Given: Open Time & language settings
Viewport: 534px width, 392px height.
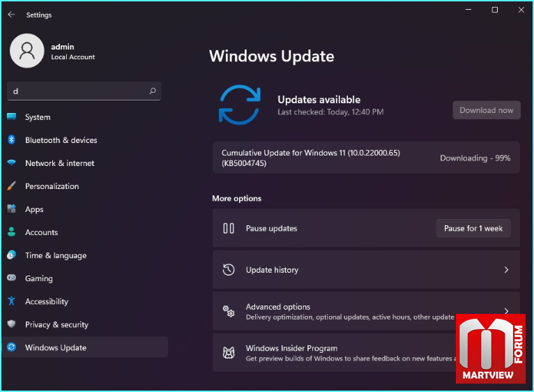Looking at the screenshot, I should tap(85, 255).
